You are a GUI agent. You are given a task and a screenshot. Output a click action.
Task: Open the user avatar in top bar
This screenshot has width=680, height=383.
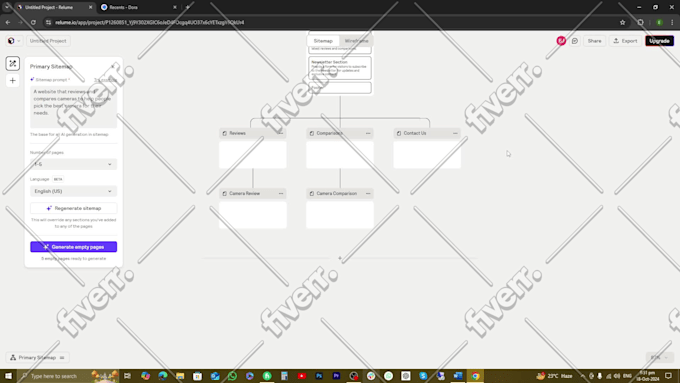561,41
